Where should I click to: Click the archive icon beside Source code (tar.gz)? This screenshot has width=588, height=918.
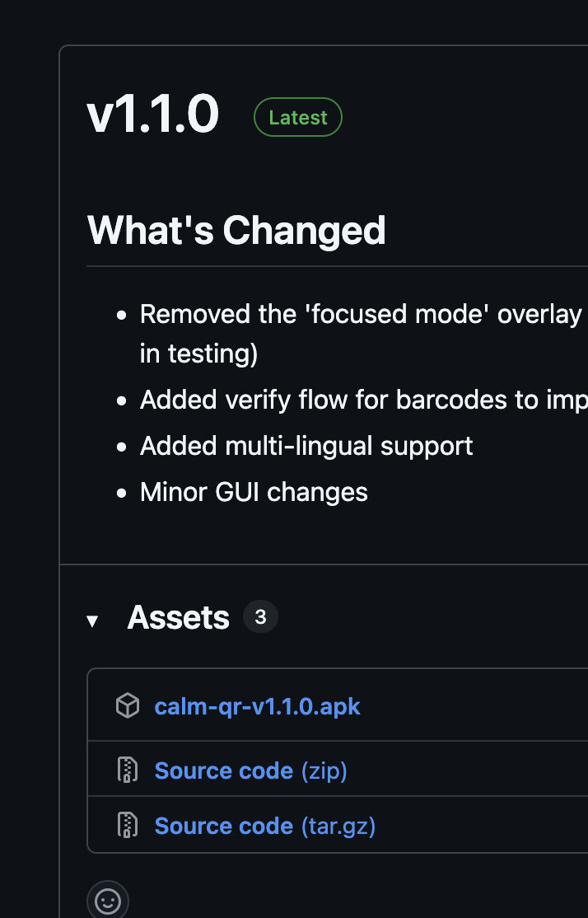[x=127, y=825]
